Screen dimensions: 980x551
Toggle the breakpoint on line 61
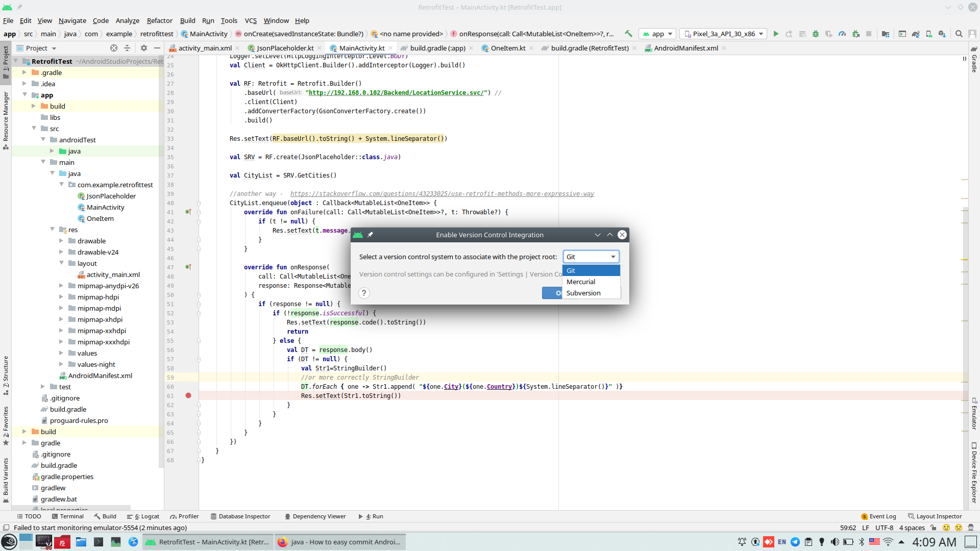188,395
